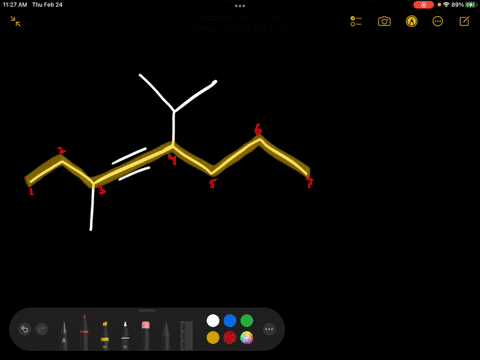Choose the blue color swatch

pos(230,321)
